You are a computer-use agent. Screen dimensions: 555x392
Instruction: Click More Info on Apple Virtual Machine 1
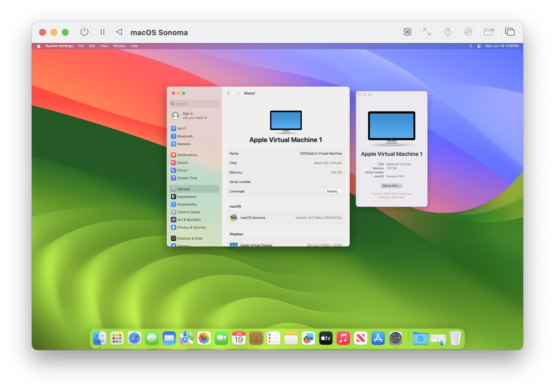tap(391, 186)
